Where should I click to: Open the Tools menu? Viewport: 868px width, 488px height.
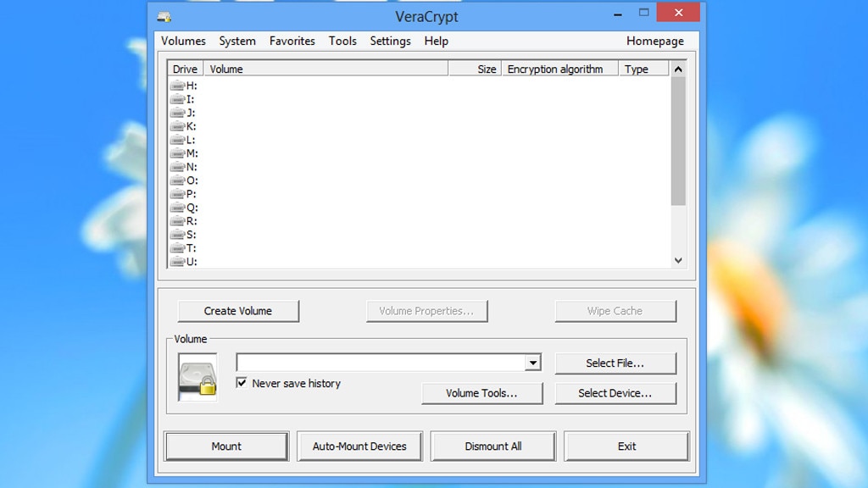pyautogui.click(x=342, y=41)
